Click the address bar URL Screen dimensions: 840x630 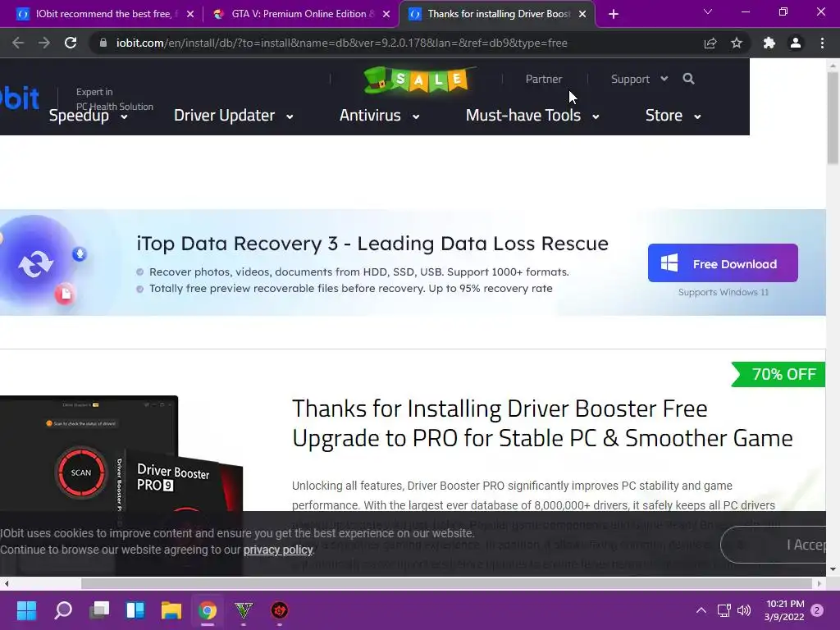tap(342, 43)
